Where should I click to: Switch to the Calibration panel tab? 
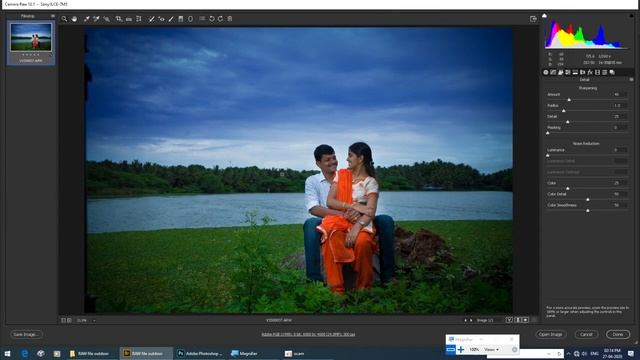(x=598, y=72)
